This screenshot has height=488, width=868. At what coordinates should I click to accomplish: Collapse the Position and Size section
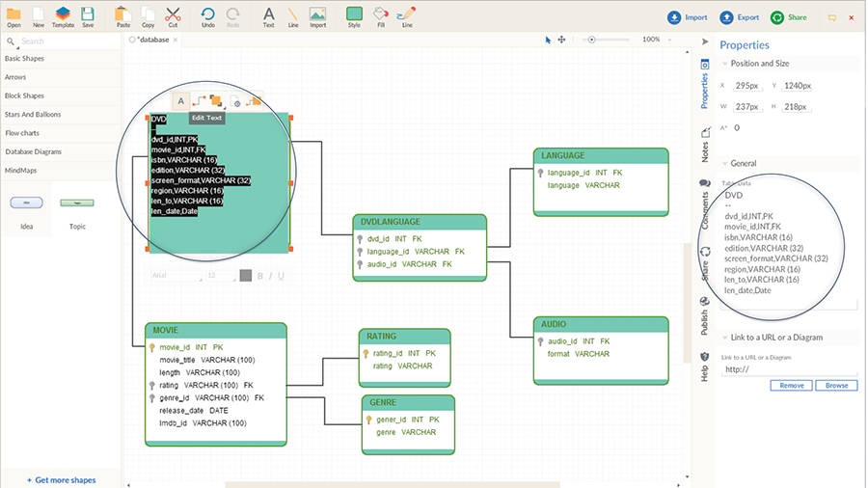tap(725, 64)
